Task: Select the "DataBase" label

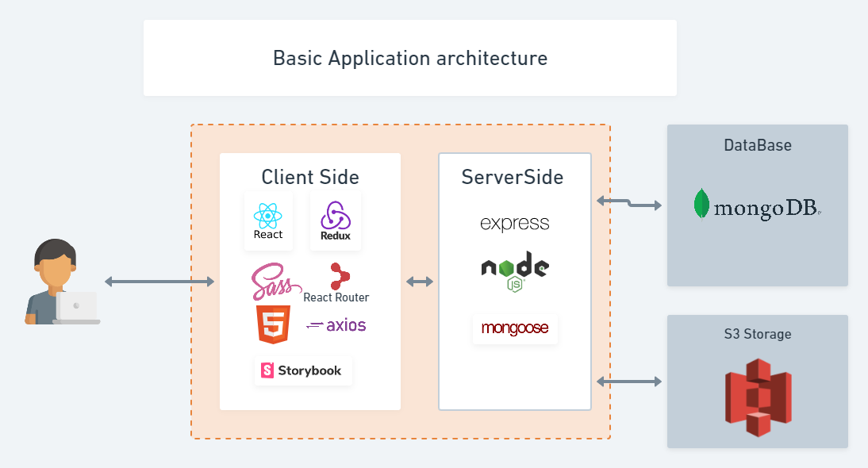Action: click(x=758, y=145)
